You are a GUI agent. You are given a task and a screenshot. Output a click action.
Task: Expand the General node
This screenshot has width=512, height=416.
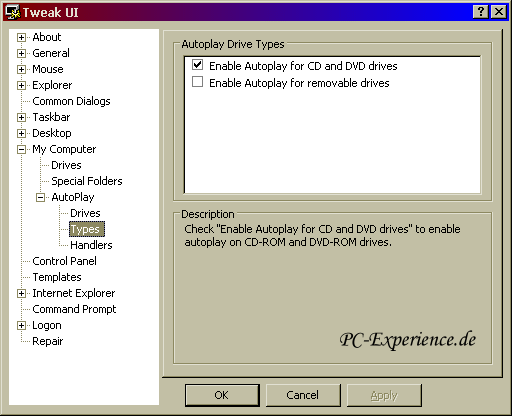[21, 53]
